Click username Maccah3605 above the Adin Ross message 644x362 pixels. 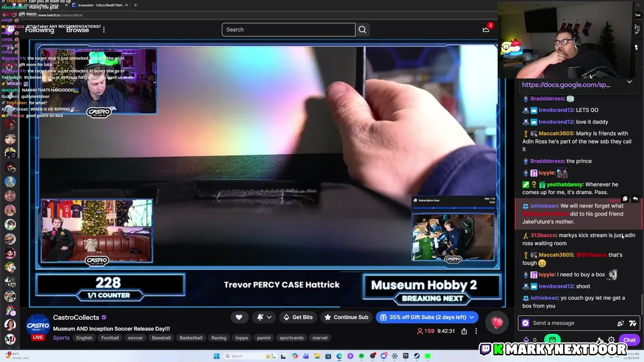[x=555, y=134]
